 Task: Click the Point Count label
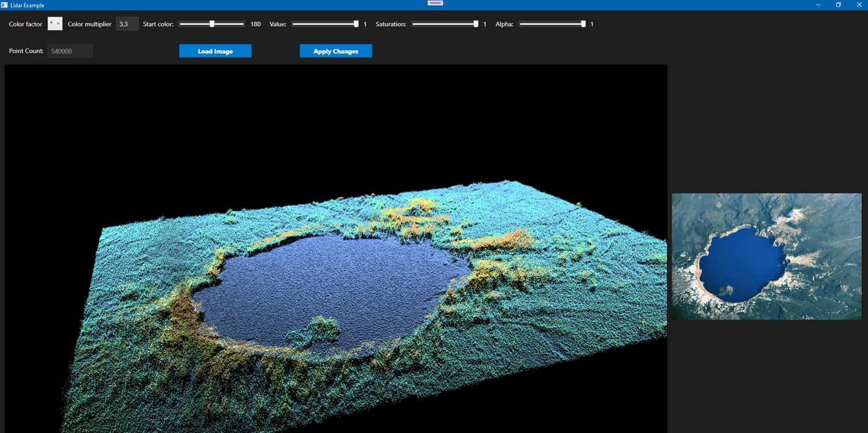click(26, 51)
